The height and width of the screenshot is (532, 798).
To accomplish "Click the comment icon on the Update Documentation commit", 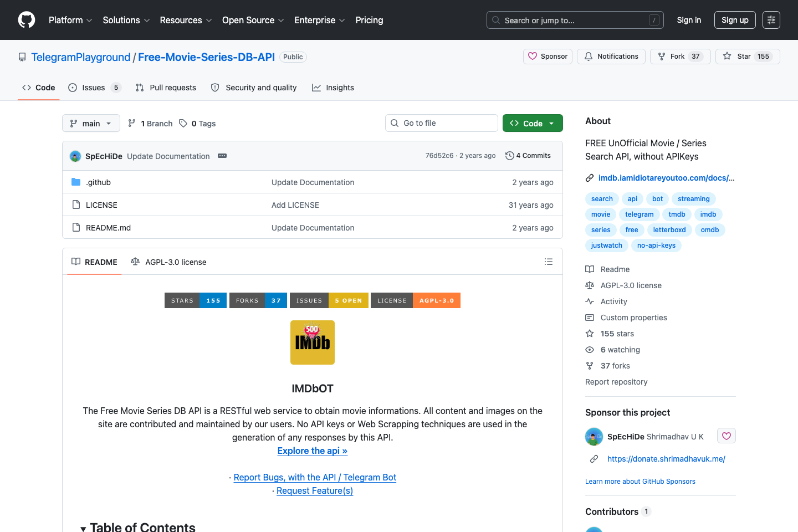I will click(222, 156).
